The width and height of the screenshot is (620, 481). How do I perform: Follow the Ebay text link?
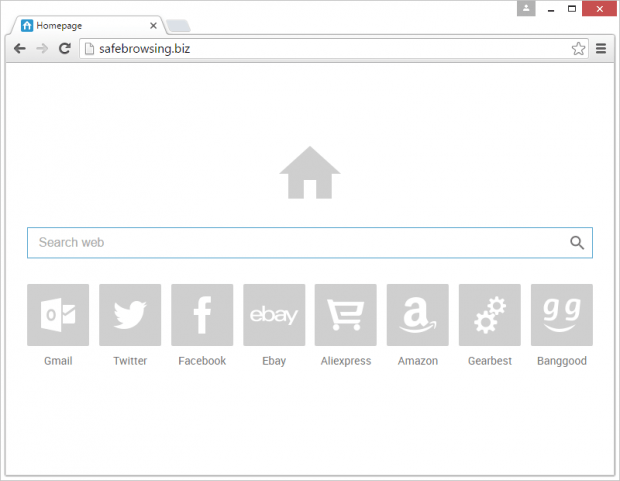pyautogui.click(x=274, y=361)
